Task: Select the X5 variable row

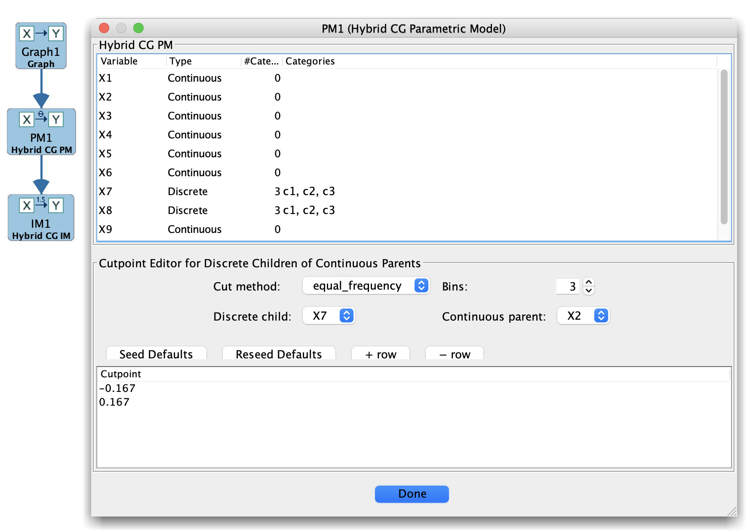Action: point(408,153)
